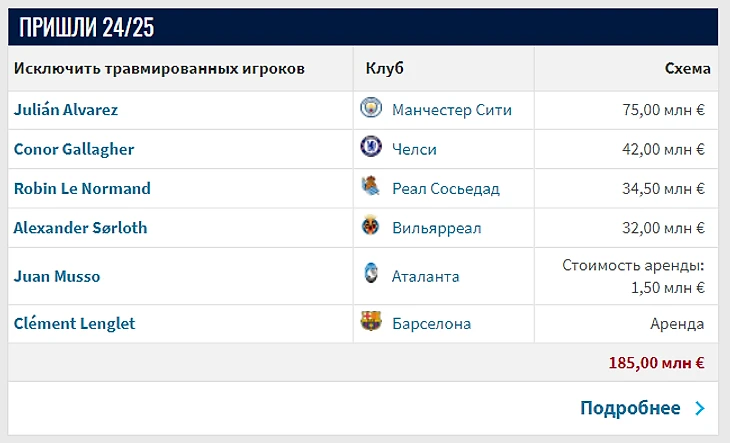The width and height of the screenshot is (730, 443).
Task: Open the Челси club link
Action: 415,149
